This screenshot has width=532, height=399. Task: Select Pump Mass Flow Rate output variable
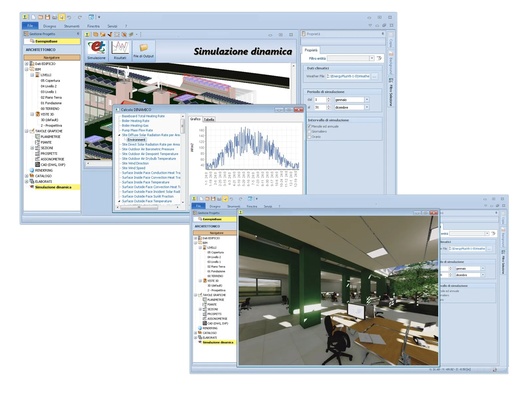coord(137,130)
